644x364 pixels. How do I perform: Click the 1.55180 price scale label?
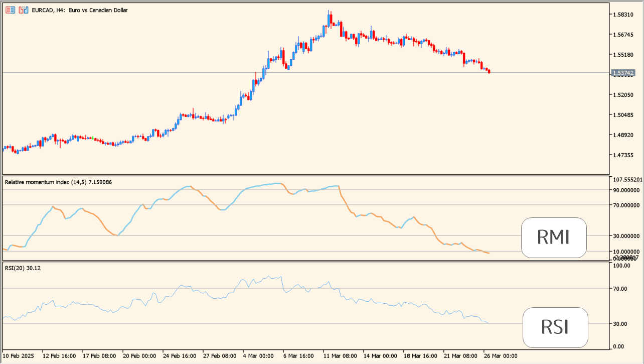click(623, 55)
